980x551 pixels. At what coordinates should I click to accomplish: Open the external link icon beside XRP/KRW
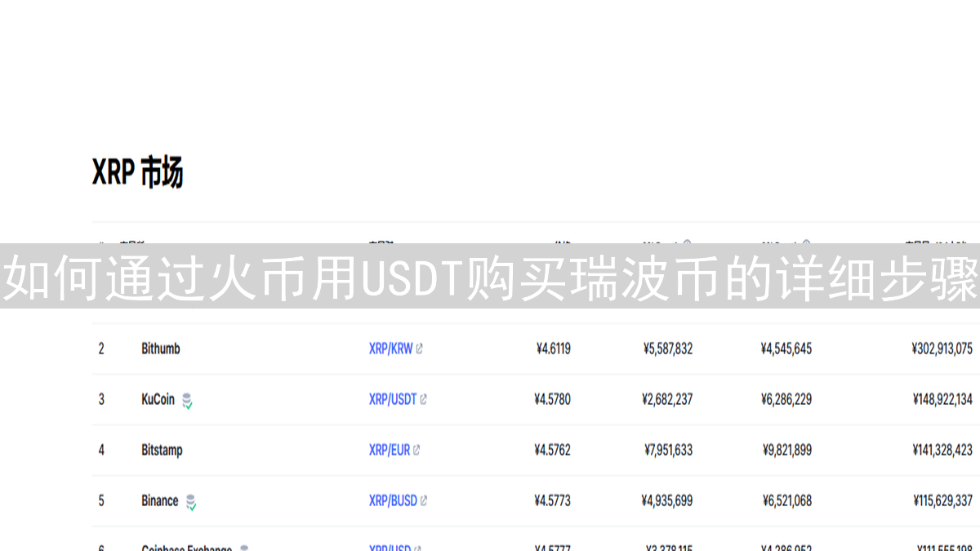click(420, 349)
